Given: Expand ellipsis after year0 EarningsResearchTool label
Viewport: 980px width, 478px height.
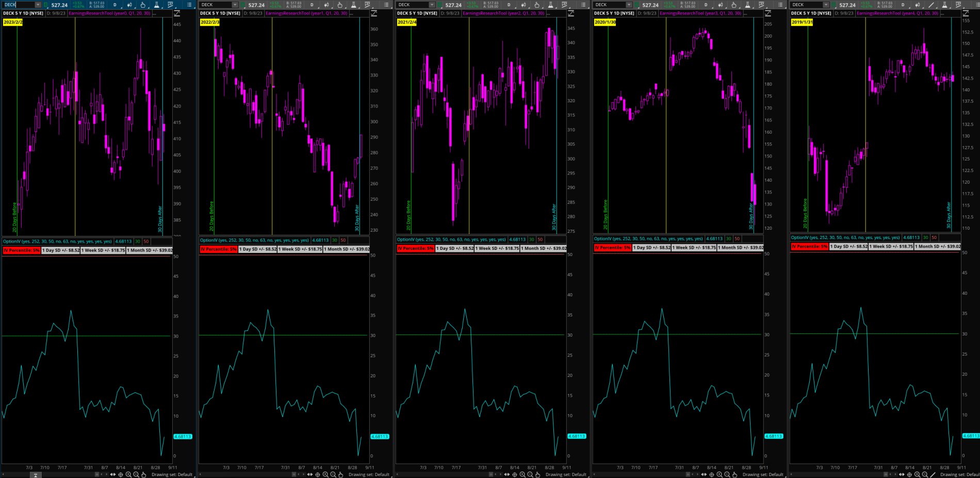Looking at the screenshot, I should click(154, 13).
